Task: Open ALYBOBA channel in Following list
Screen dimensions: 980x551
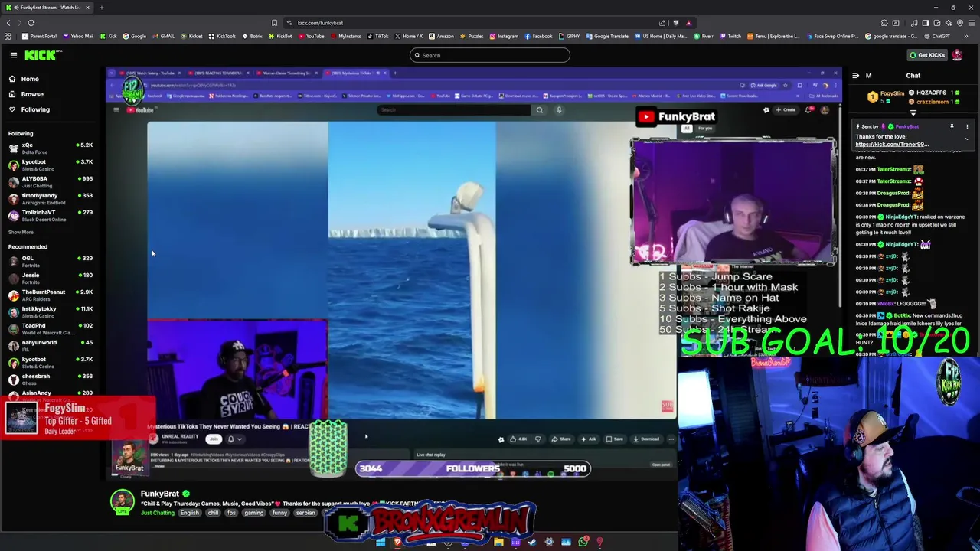Action: [x=50, y=182]
